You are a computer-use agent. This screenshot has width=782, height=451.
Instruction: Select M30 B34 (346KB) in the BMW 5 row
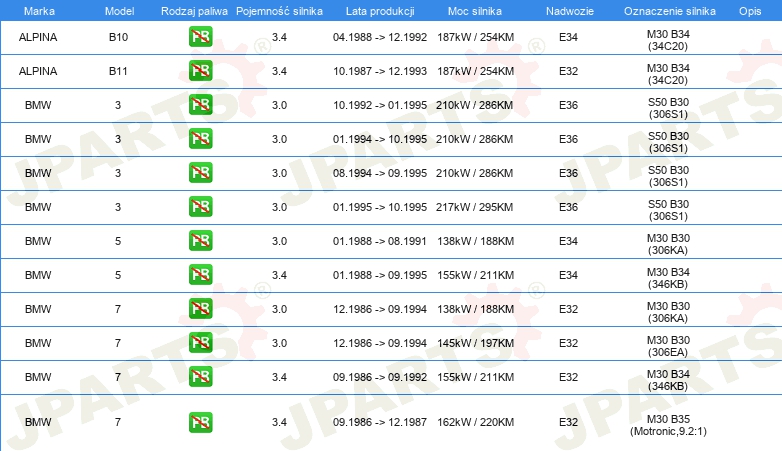668,278
